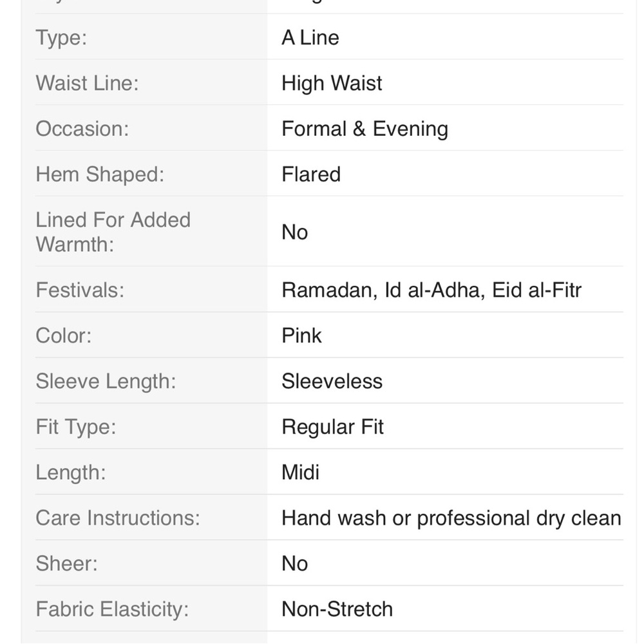
Task: Click the A Line value
Action: [x=310, y=38]
